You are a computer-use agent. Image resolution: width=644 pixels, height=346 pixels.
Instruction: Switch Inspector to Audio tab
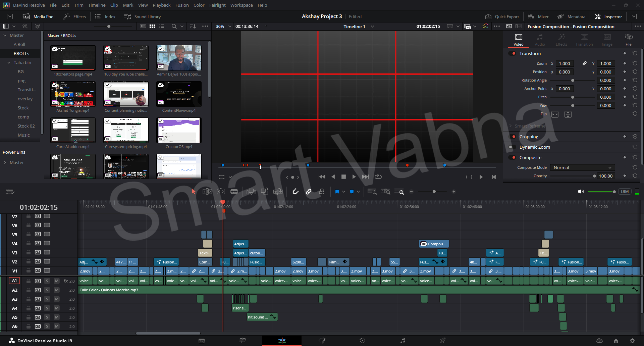(x=540, y=40)
